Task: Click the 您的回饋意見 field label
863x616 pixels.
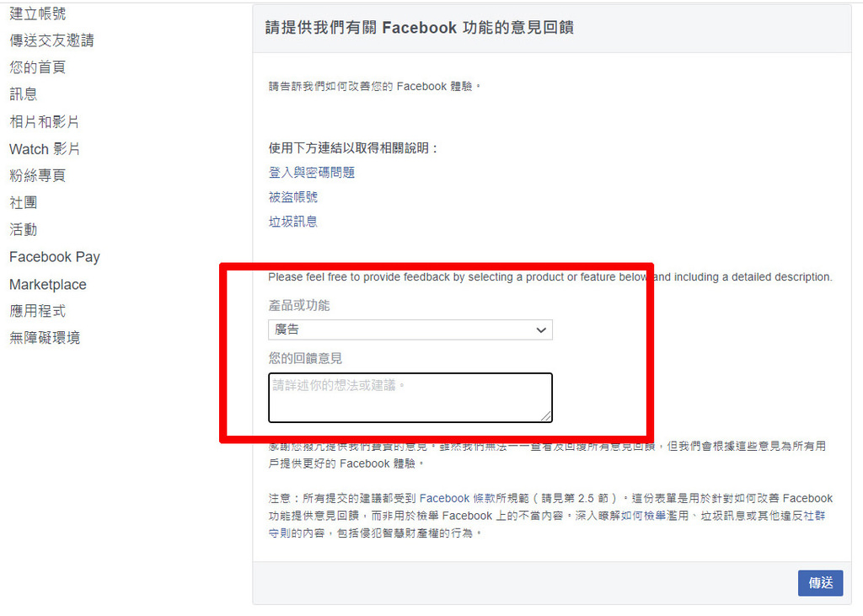Action: pos(305,358)
